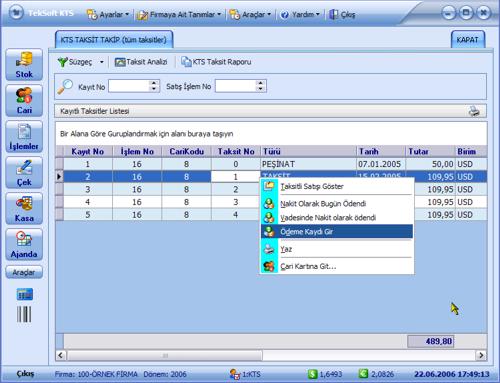Sort by the Türü column header
500x383 pixels.
coord(308,151)
